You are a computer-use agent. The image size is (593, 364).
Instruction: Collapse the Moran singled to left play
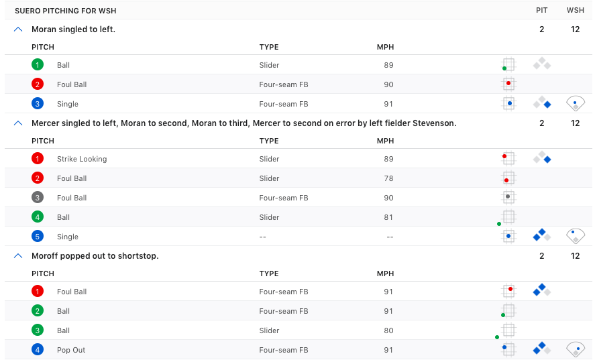[18, 29]
